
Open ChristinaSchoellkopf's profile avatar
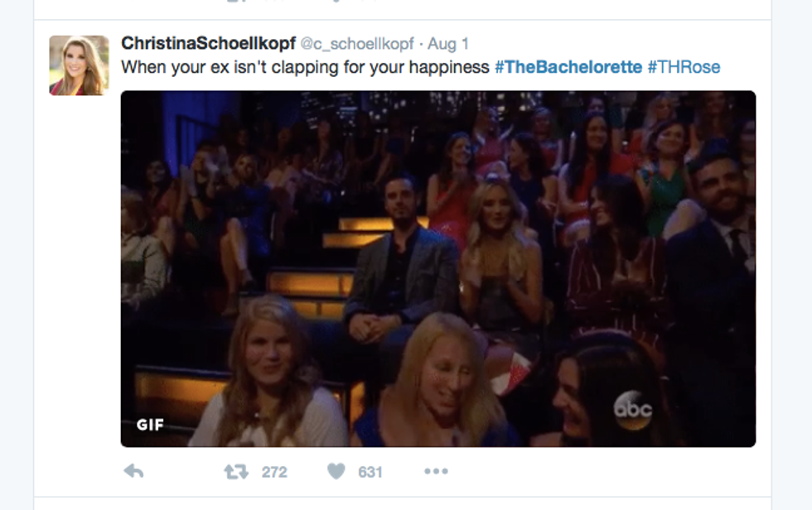click(80, 65)
